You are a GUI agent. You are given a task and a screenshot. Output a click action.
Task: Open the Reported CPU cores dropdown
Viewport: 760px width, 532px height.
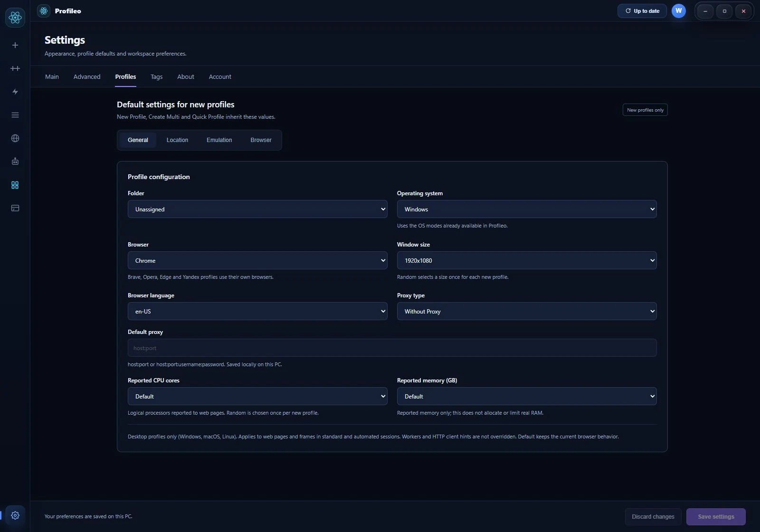pos(257,396)
